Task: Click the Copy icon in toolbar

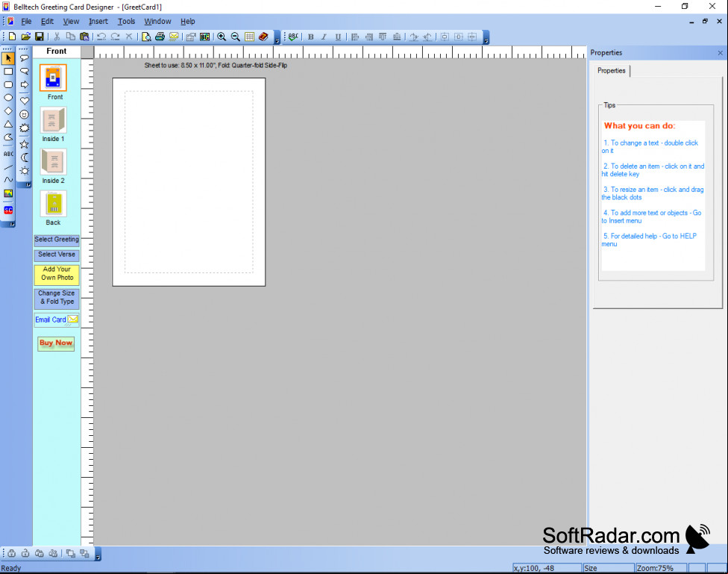Action: 71,37
